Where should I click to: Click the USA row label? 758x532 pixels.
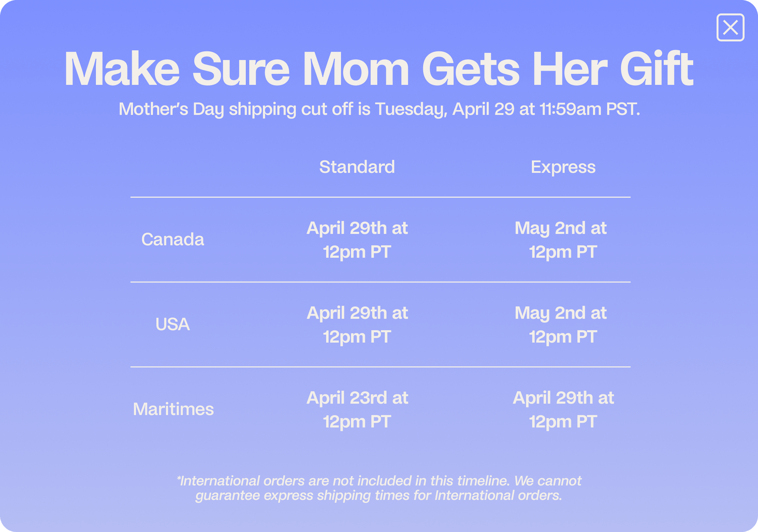[172, 324]
